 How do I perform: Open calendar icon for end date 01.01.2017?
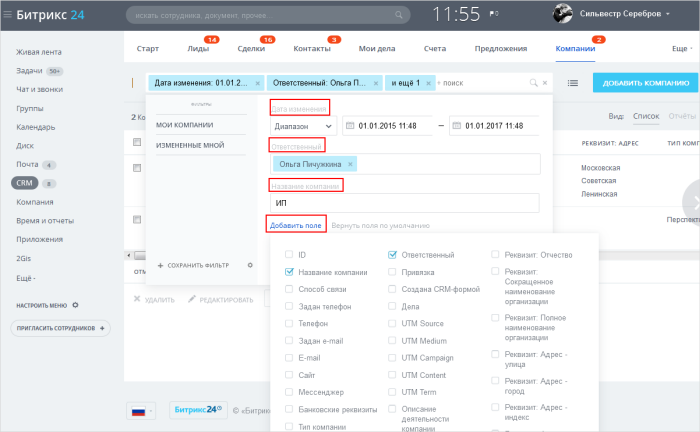pyautogui.click(x=457, y=126)
